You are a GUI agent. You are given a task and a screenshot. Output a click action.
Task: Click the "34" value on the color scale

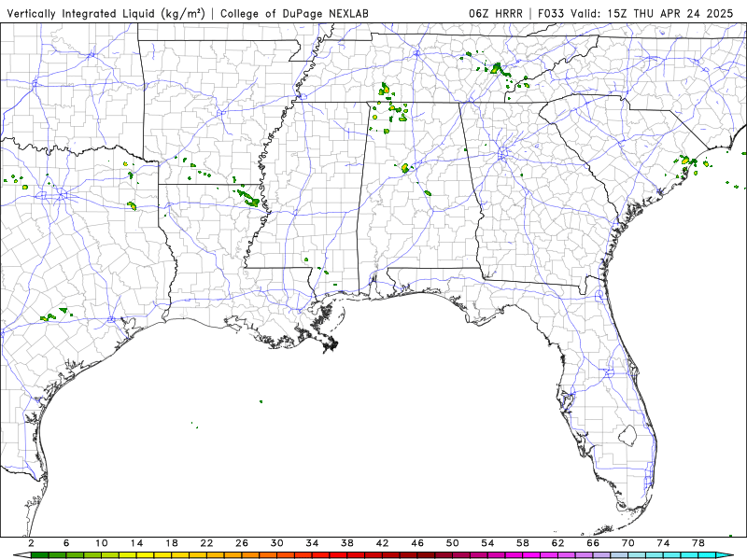click(312, 543)
